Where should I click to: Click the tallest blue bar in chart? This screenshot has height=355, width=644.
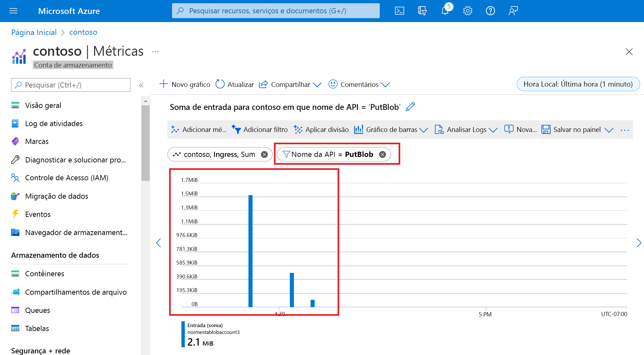[x=250, y=251]
